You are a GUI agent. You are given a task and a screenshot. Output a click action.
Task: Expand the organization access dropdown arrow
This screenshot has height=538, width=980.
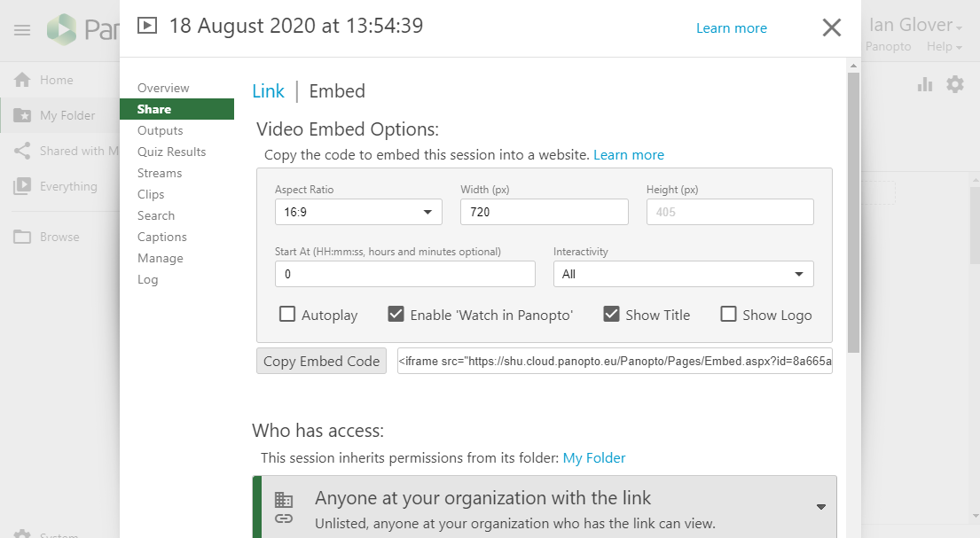pos(820,507)
